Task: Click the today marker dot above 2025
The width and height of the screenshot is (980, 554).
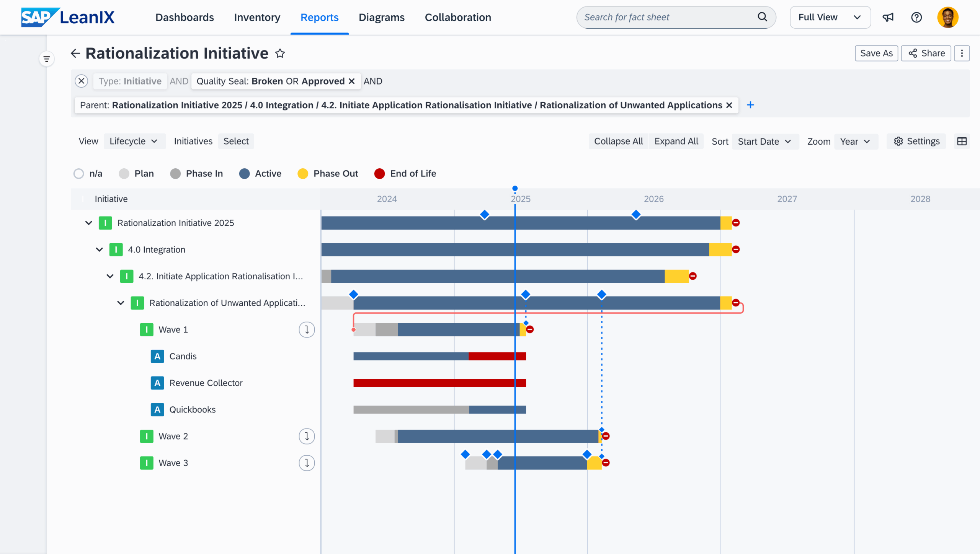Action: [515, 188]
